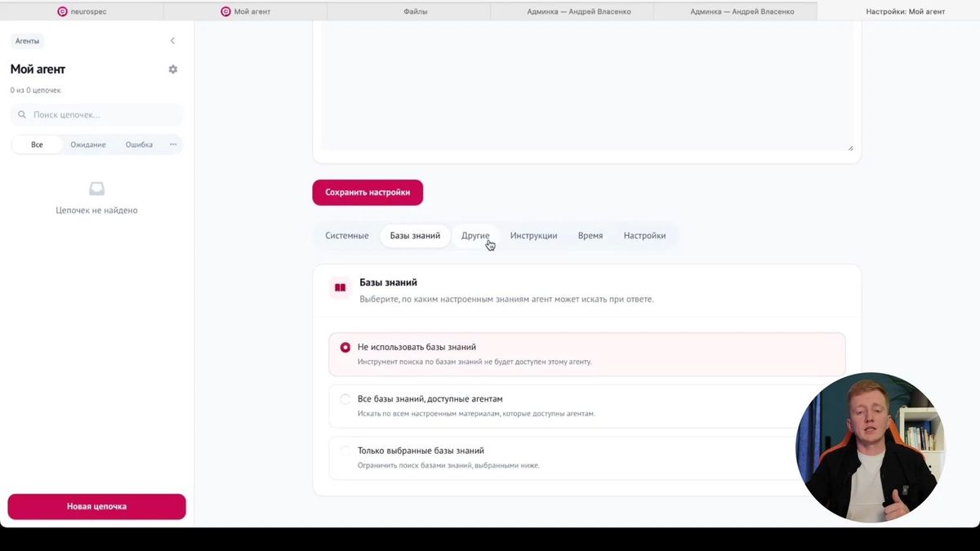The height and width of the screenshot is (551, 980).
Task: Click the knowledge base book icon
Action: [341, 287]
